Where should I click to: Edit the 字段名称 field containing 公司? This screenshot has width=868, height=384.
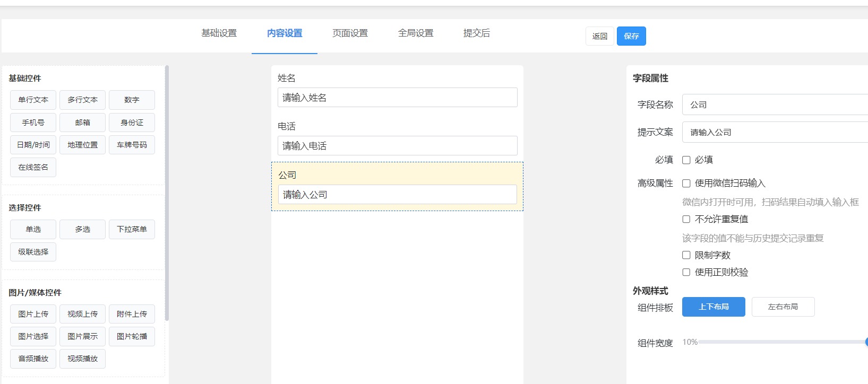775,104
